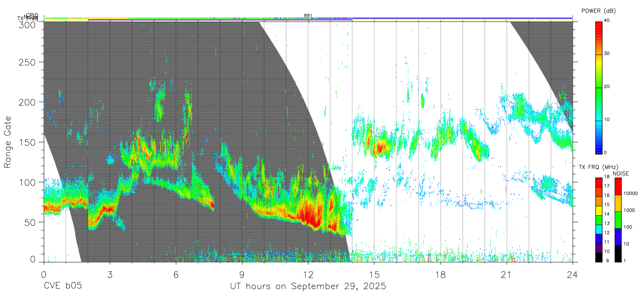Viewport: 644px width, 297px height.
Task: Select the red swatch of the TX FRQ bar
Action: [598, 182]
